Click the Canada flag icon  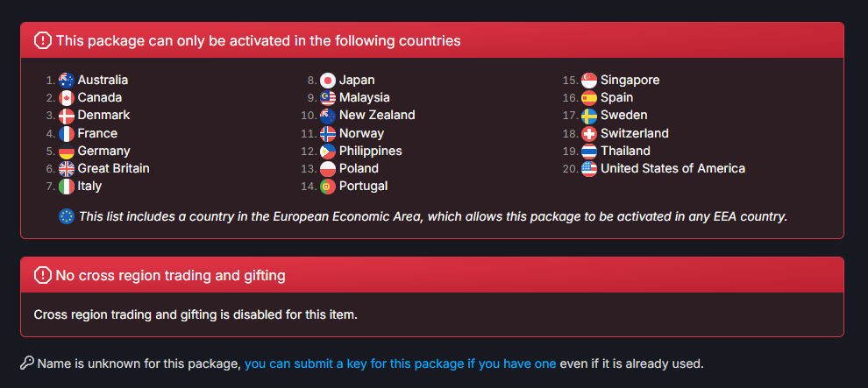pos(67,98)
